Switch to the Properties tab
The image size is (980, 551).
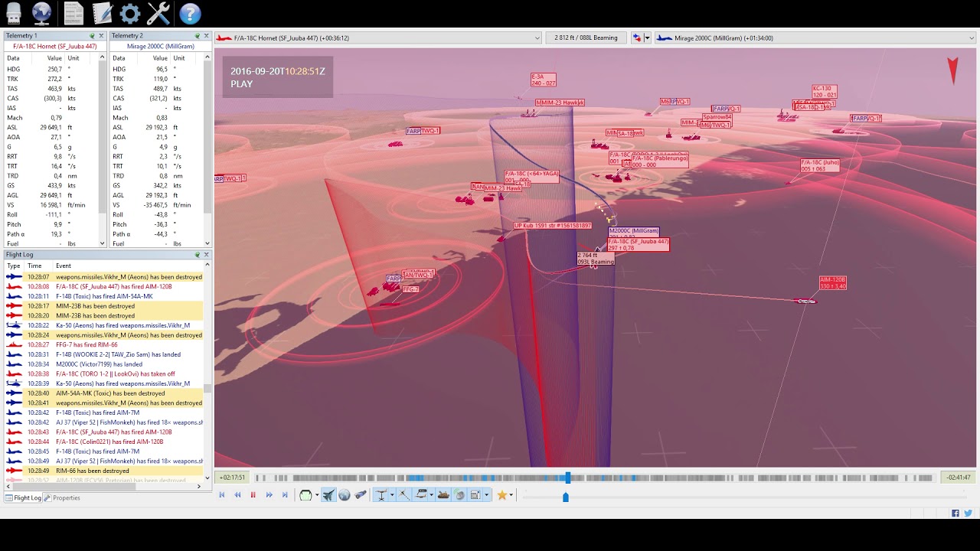[62, 498]
